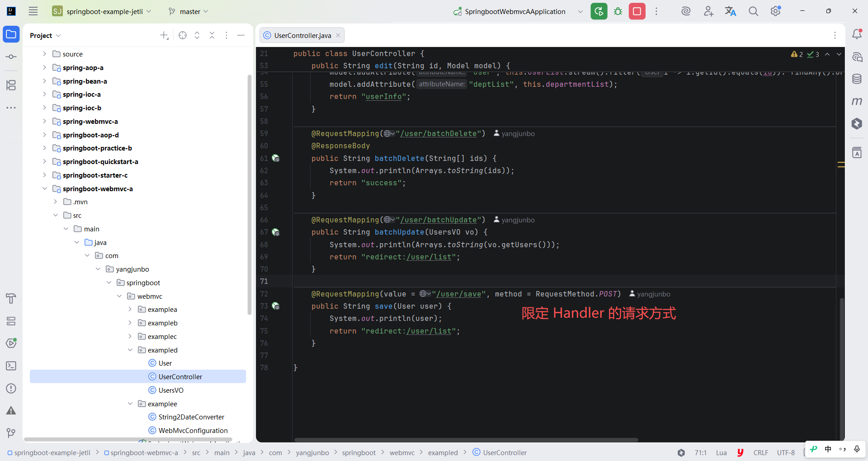Hide the Project panel
The image size is (868, 461).
pos(241,35)
